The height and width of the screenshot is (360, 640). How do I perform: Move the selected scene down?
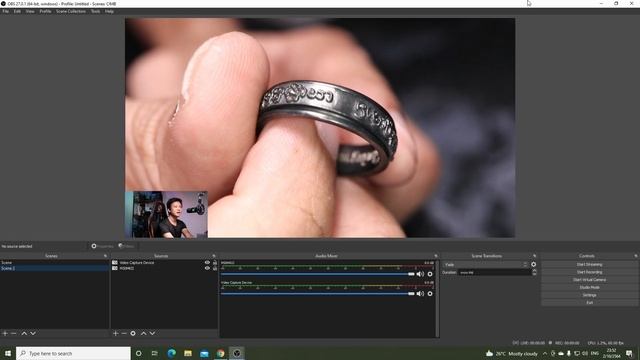coord(33,333)
